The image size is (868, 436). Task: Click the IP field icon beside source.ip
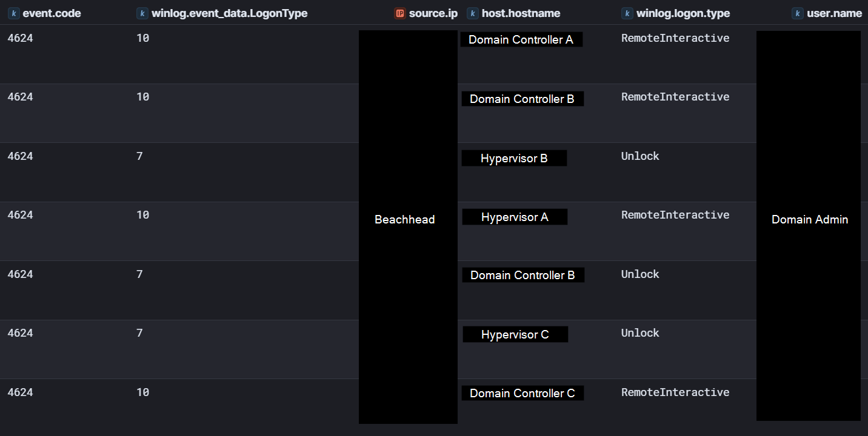coord(399,13)
